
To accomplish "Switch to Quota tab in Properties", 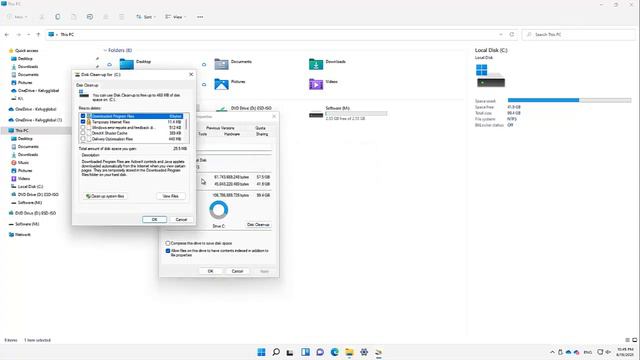I will coord(260,128).
